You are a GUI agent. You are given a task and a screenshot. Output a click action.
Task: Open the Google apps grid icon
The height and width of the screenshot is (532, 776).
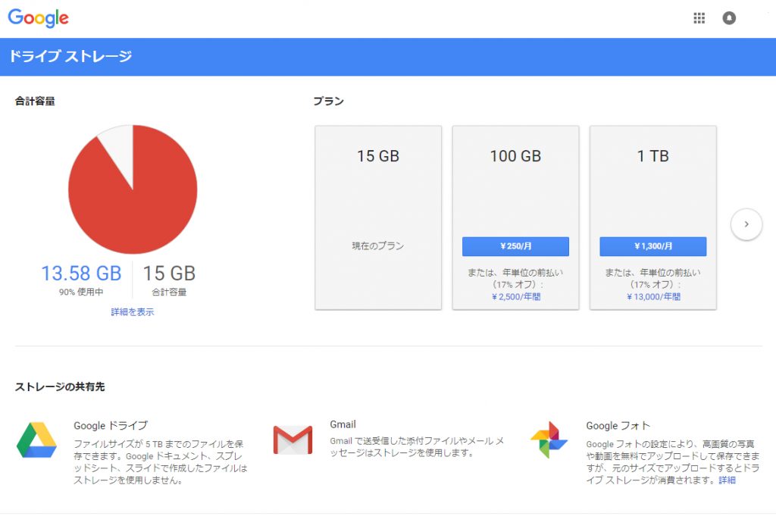coord(699,18)
